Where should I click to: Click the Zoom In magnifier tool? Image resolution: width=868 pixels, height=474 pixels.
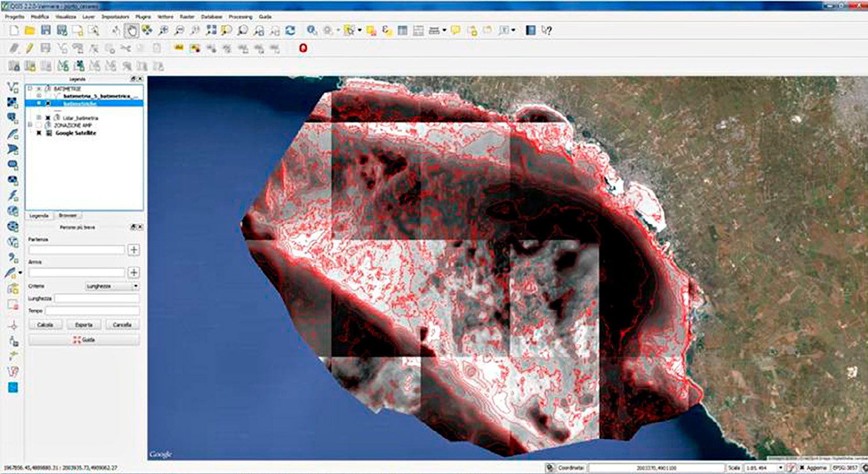(163, 30)
